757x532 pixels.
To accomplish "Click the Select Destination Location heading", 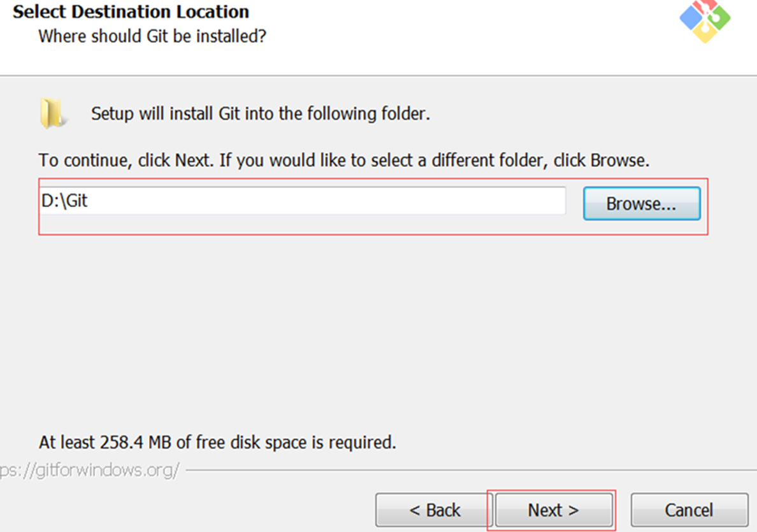I will tap(131, 11).
